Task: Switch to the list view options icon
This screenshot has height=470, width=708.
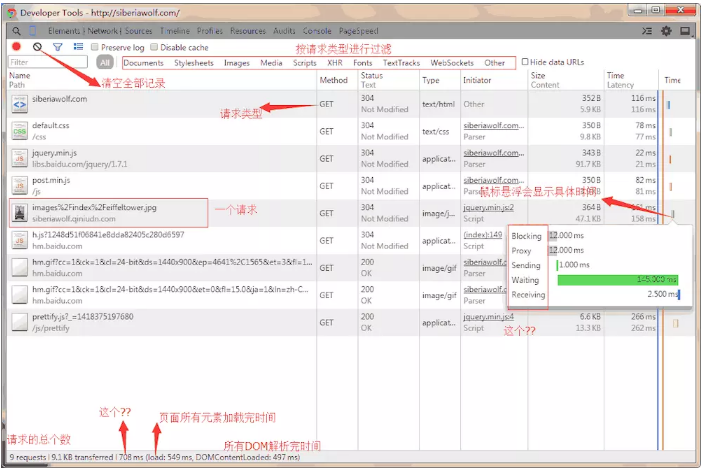Action: 77,47
